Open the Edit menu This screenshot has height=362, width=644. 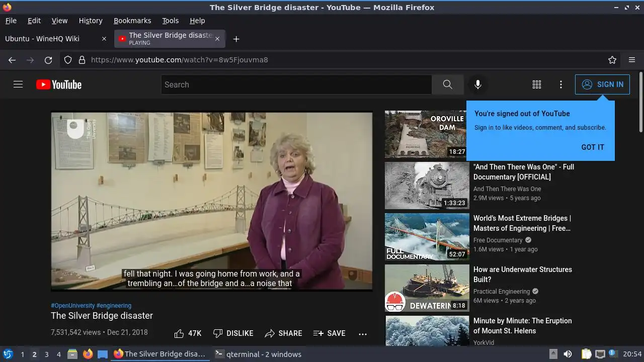(x=34, y=21)
